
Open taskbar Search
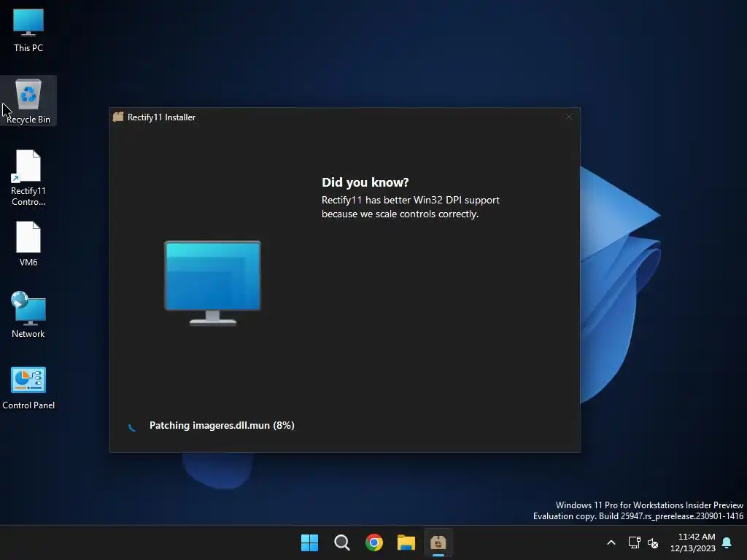[341, 542]
